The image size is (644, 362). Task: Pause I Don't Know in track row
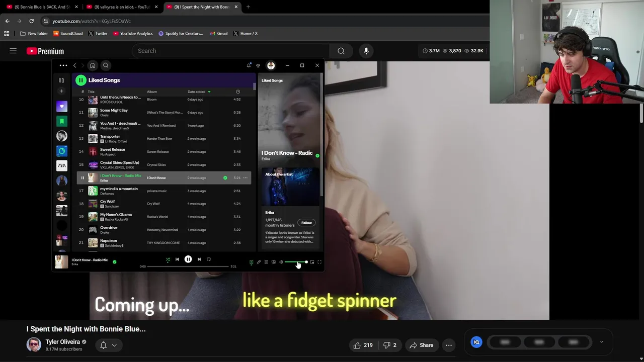point(83,178)
